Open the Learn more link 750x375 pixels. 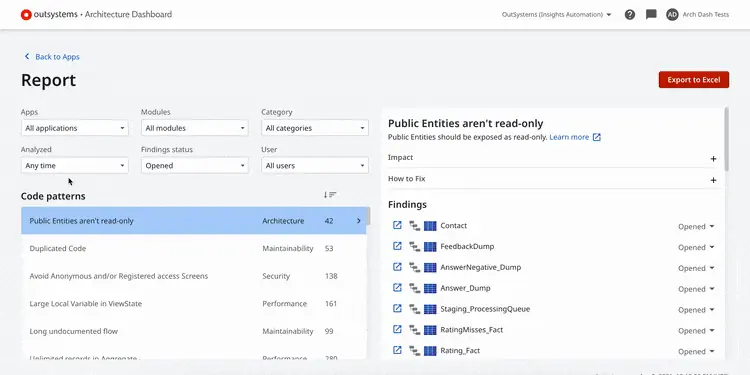(x=569, y=137)
